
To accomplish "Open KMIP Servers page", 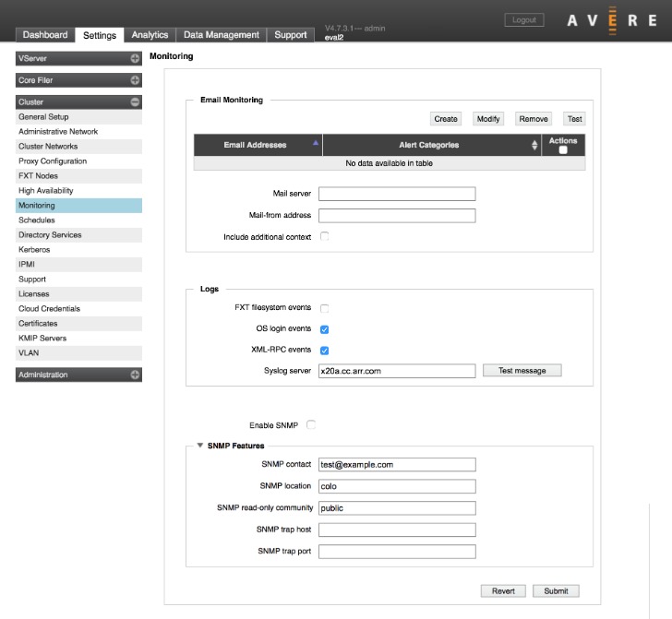I will (78, 339).
